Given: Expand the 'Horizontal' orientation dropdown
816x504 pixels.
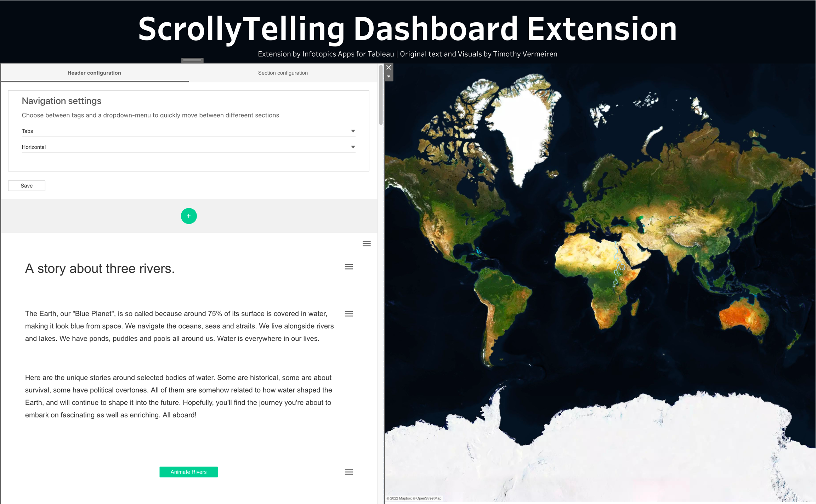Looking at the screenshot, I should tap(188, 147).
